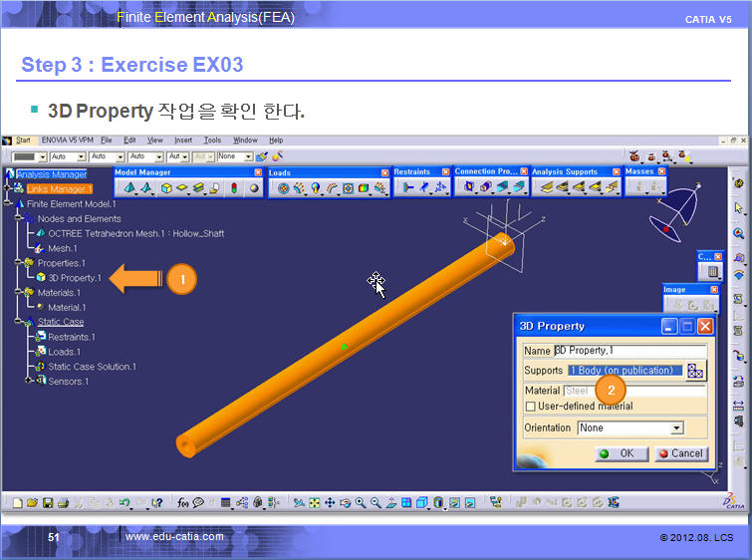Click the first icon in the Loads toolbar
The width and height of the screenshot is (752, 560).
click(283, 187)
